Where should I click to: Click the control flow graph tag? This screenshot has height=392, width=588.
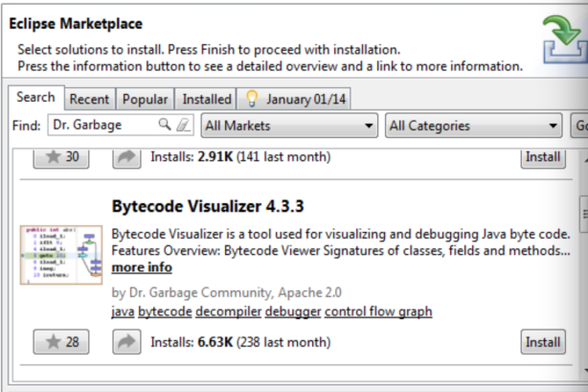coord(378,311)
